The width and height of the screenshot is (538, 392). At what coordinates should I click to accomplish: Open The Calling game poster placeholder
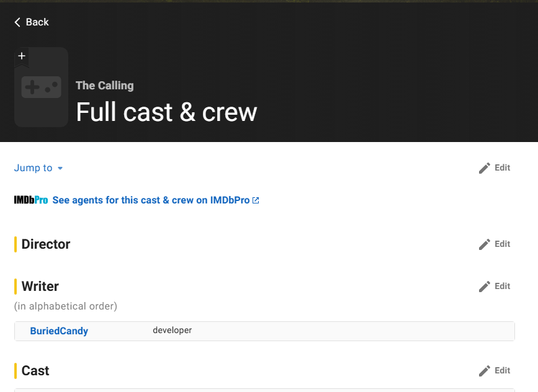[x=41, y=87]
